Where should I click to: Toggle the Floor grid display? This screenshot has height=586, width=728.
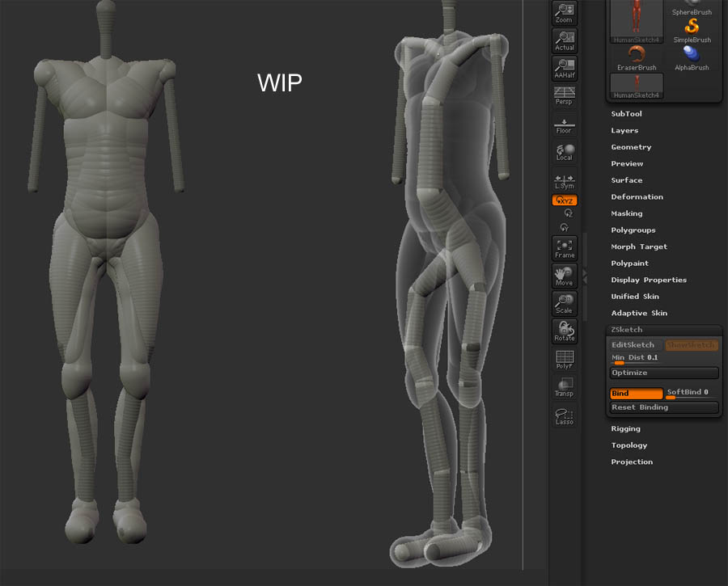point(564,124)
